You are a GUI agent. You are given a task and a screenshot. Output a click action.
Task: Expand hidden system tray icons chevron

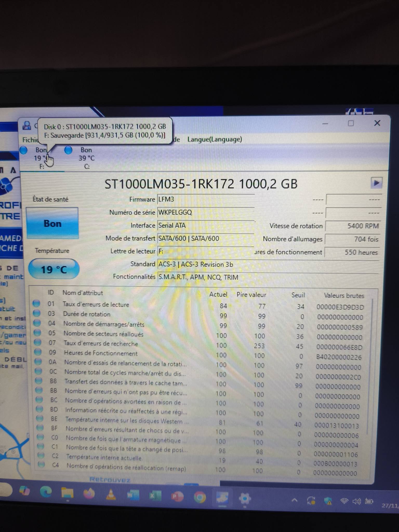[x=294, y=500]
